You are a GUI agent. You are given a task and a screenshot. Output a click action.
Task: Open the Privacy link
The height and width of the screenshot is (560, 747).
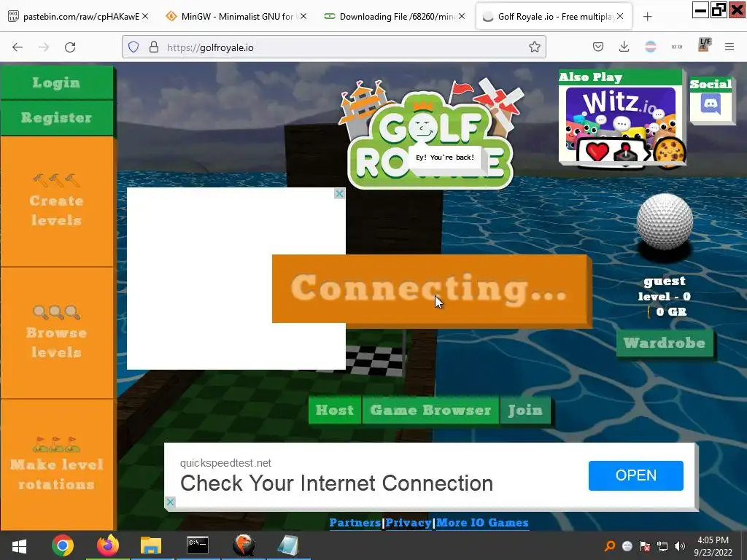click(x=409, y=523)
